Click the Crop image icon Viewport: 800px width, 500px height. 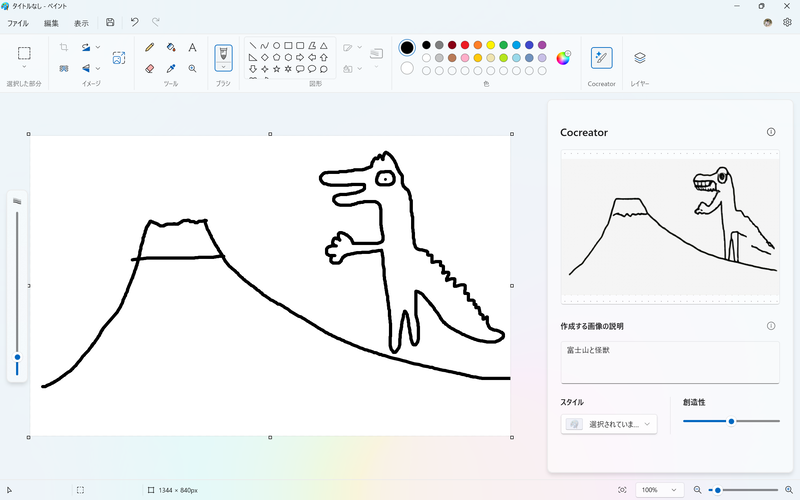pos(64,47)
